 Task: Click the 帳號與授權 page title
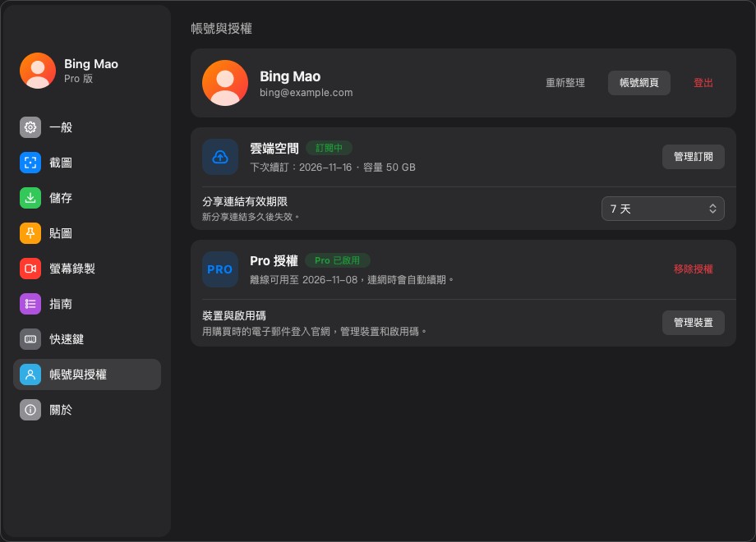tap(221, 29)
